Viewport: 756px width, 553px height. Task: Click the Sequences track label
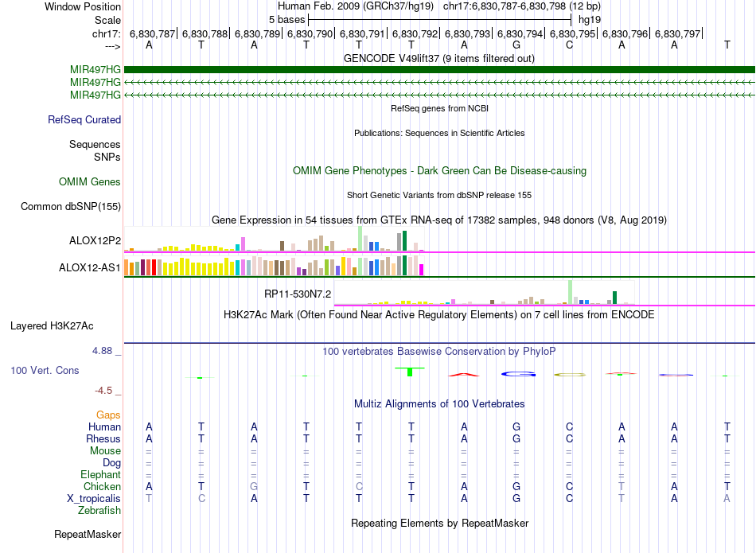click(95, 144)
